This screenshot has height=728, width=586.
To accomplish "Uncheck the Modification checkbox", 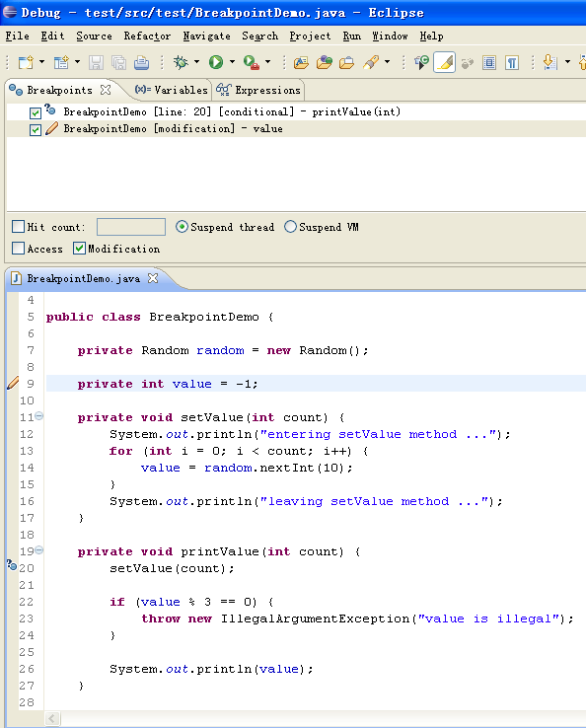I will pyautogui.click(x=79, y=248).
